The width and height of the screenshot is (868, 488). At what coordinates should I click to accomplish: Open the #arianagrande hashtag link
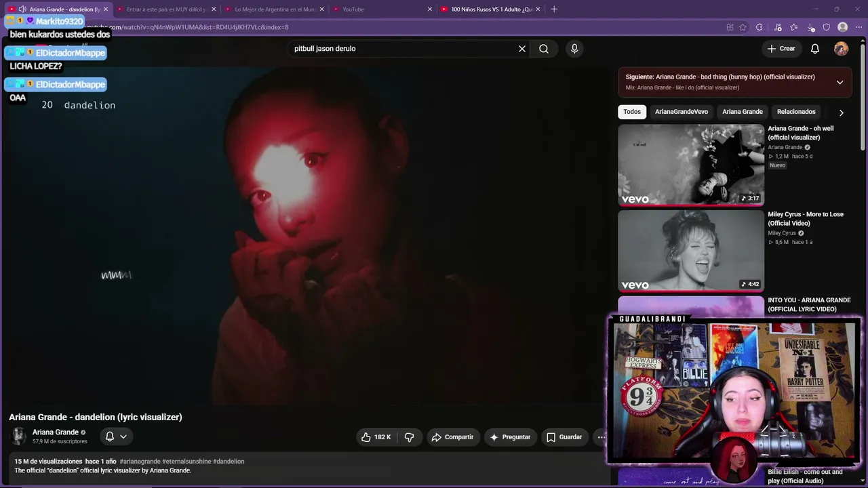coord(140,462)
